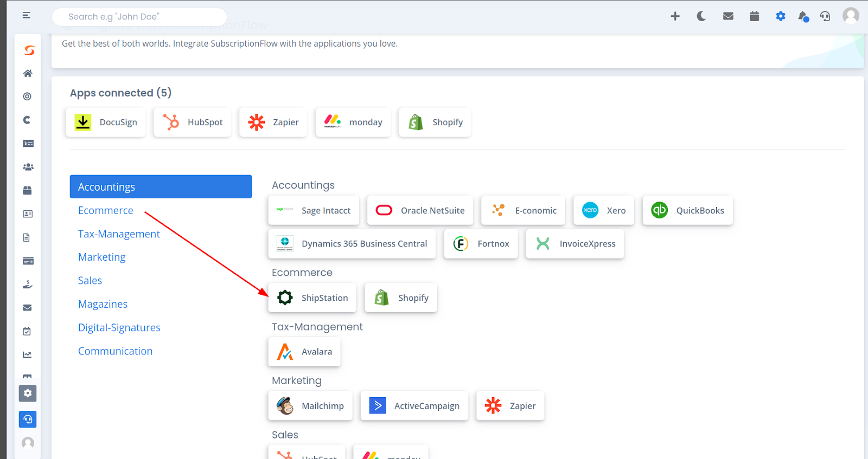Click the plus add-new icon in header

pos(675,16)
